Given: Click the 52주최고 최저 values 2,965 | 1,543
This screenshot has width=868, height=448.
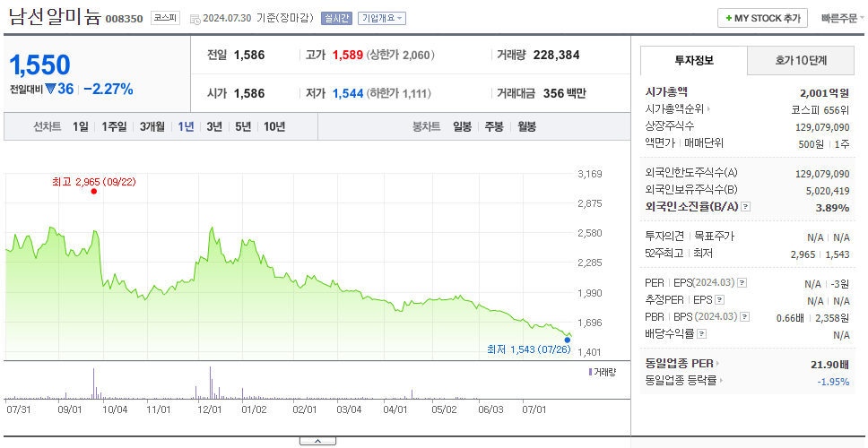Looking at the screenshot, I should 820,254.
